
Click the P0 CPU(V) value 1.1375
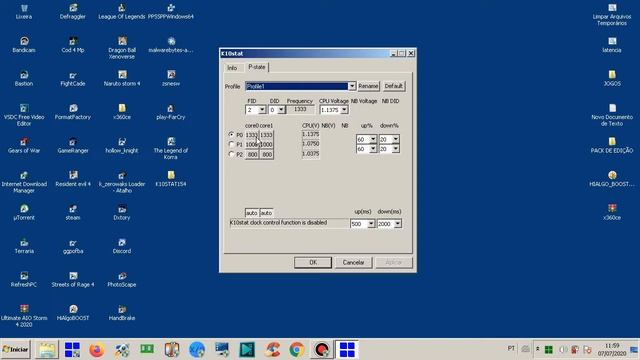point(311,134)
